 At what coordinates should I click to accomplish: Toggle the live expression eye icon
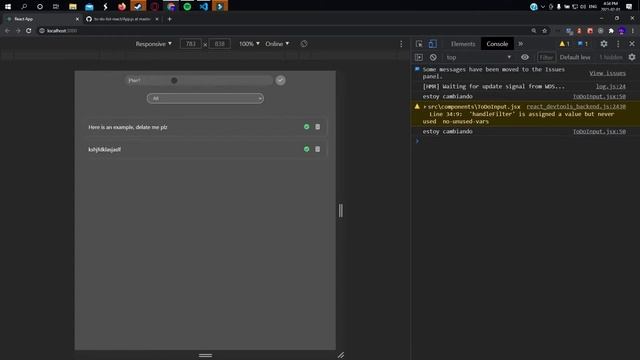click(525, 57)
